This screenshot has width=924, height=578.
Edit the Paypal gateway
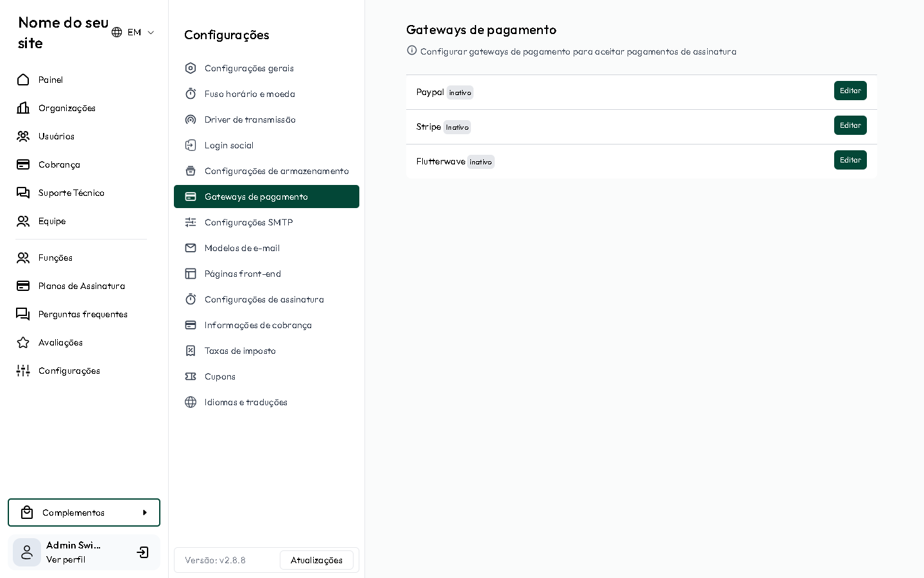pyautogui.click(x=850, y=91)
